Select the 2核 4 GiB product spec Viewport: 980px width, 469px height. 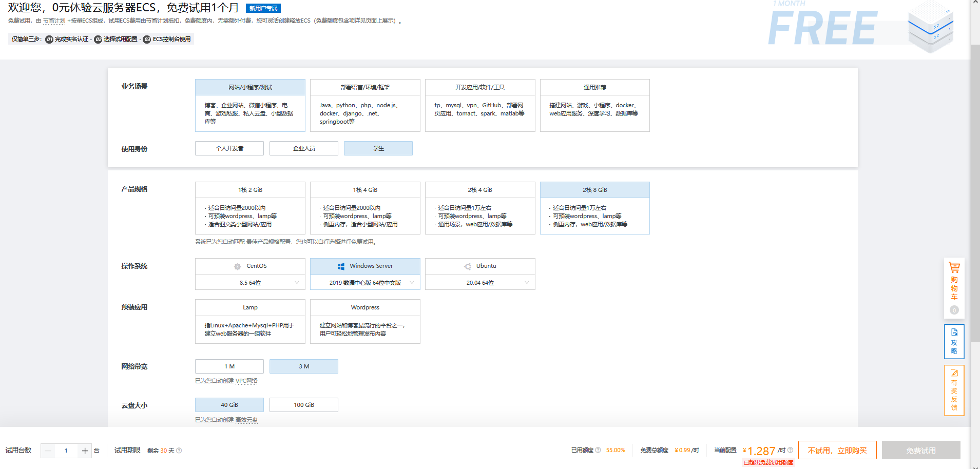coord(480,208)
